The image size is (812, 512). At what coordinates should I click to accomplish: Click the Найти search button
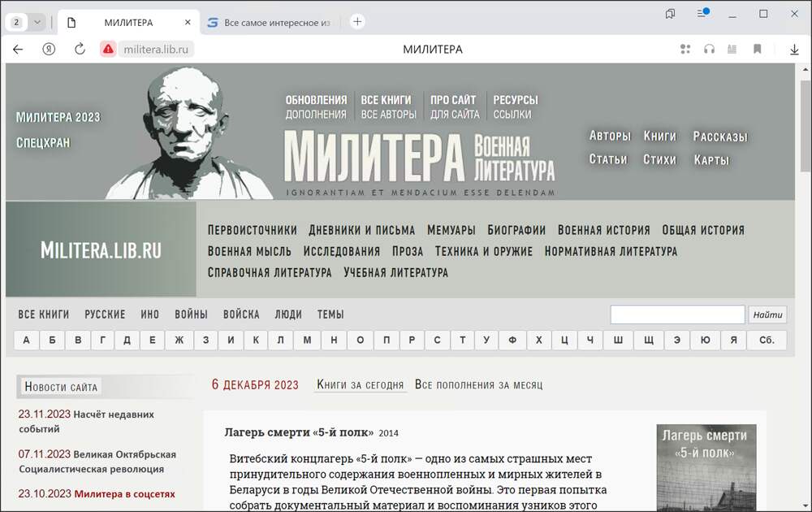[767, 315]
